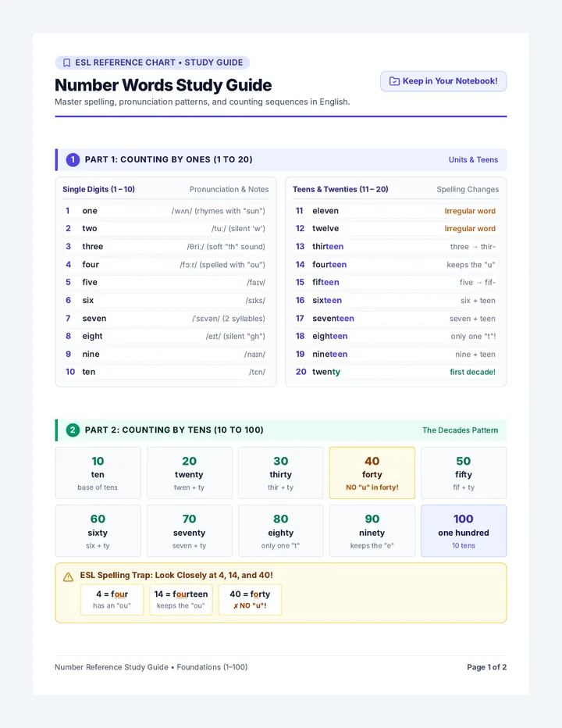The image size is (562, 728).
Task: Click the 'Units & Teens' label
Action: pyautogui.click(x=473, y=159)
